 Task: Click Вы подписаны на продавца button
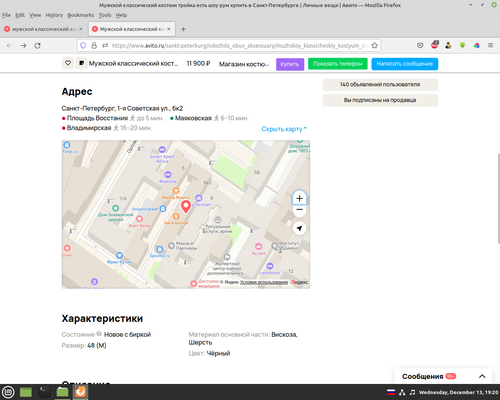tap(380, 100)
